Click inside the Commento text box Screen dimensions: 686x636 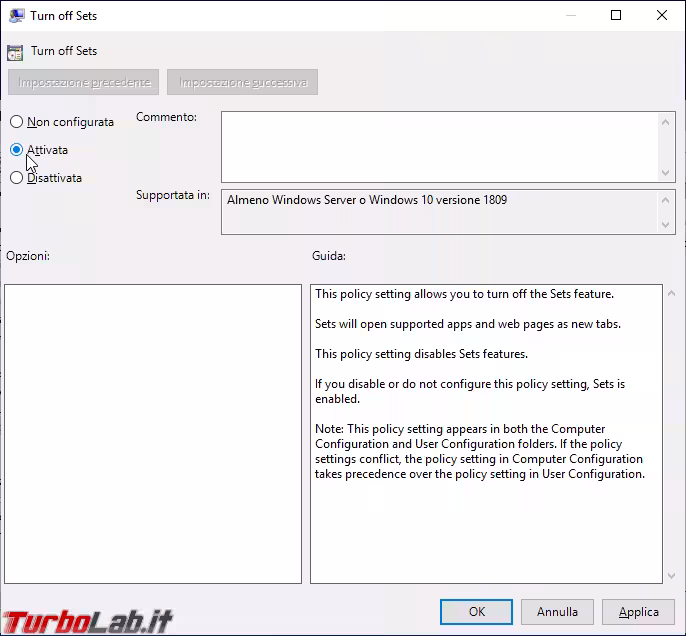[440, 147]
